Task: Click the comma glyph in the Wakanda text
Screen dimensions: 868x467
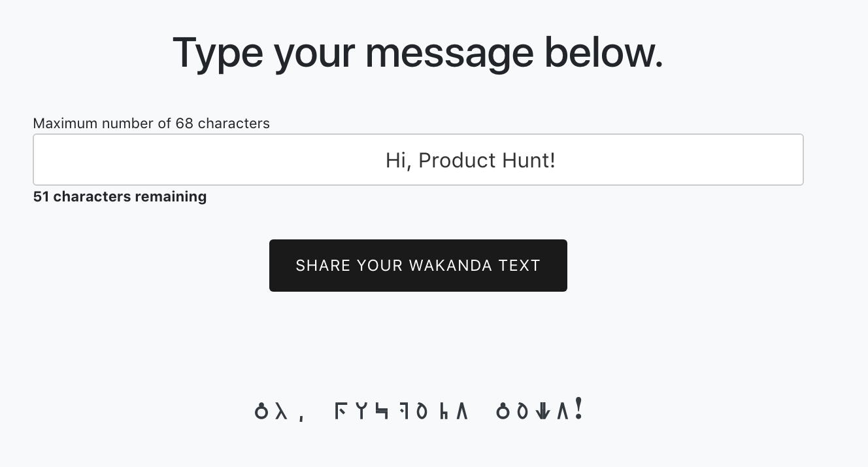Action: click(x=301, y=416)
